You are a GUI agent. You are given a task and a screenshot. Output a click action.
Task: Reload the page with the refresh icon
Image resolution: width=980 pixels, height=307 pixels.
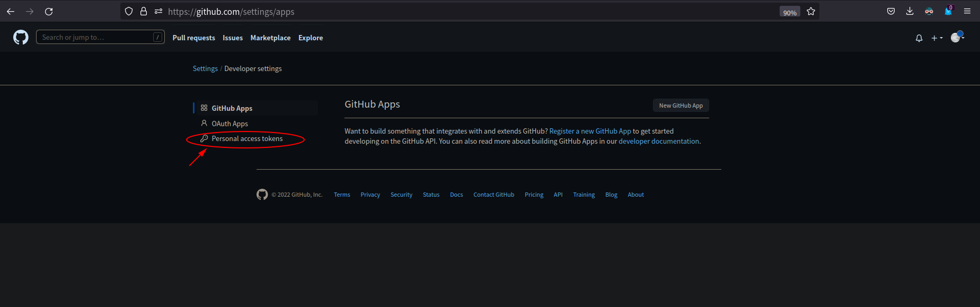pos(49,11)
